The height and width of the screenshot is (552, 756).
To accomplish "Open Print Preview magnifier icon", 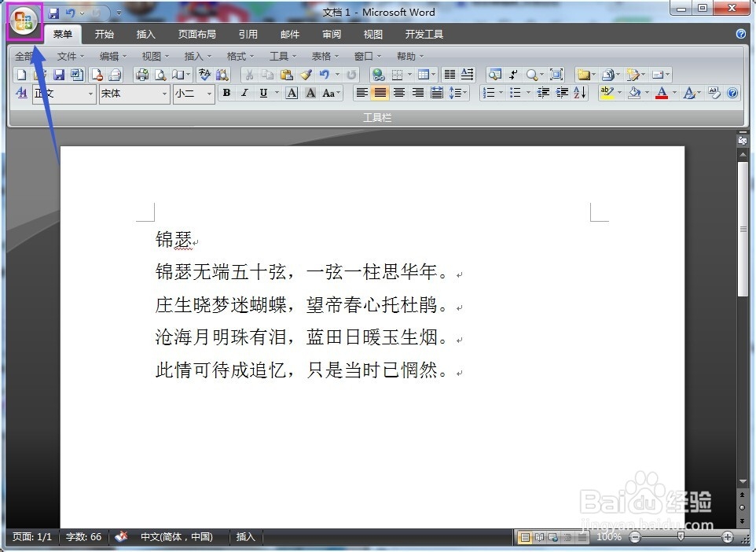I will [160, 75].
